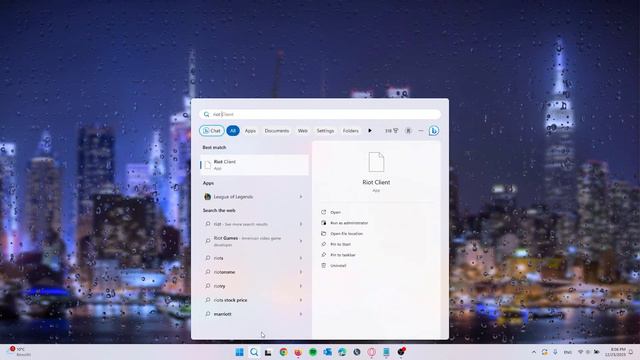Open the notification bell icon
This screenshot has height=360, width=640.
coord(631,352)
